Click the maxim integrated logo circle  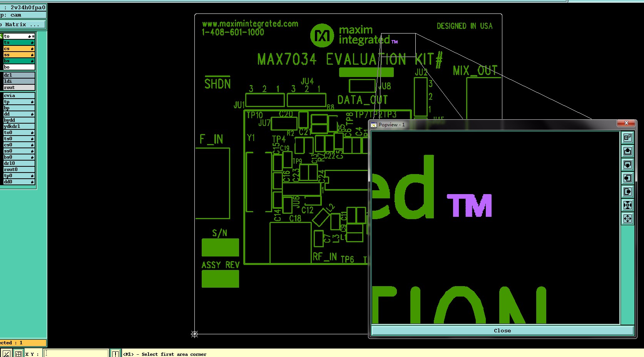(322, 35)
